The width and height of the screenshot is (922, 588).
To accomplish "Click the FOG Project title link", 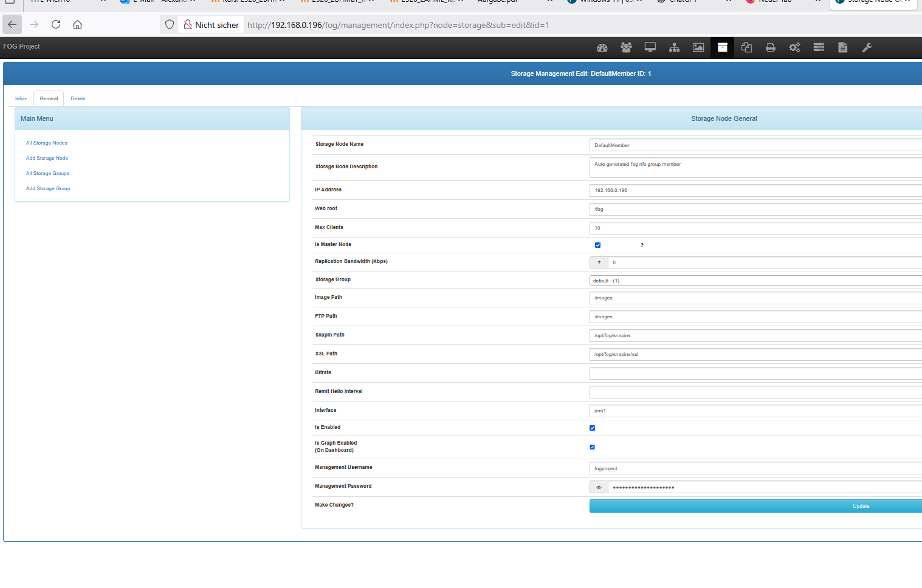I will (21, 46).
